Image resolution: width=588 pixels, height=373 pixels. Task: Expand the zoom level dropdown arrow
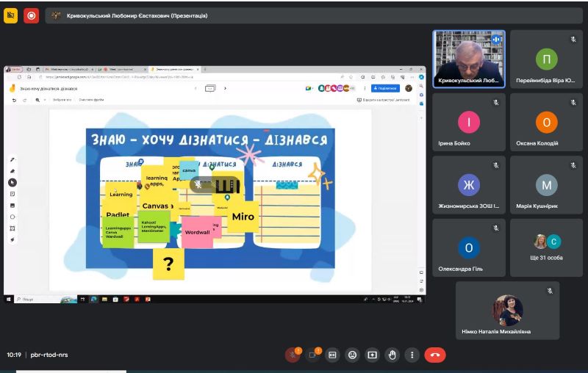(45, 100)
